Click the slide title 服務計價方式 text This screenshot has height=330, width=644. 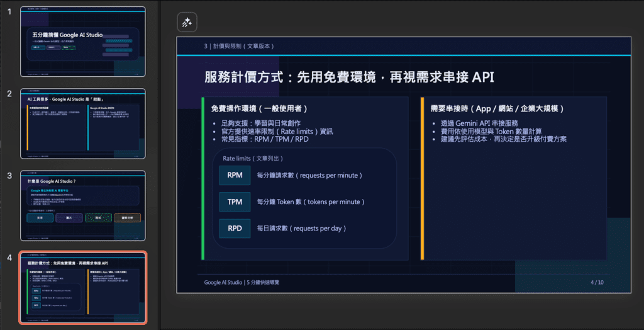(349, 77)
